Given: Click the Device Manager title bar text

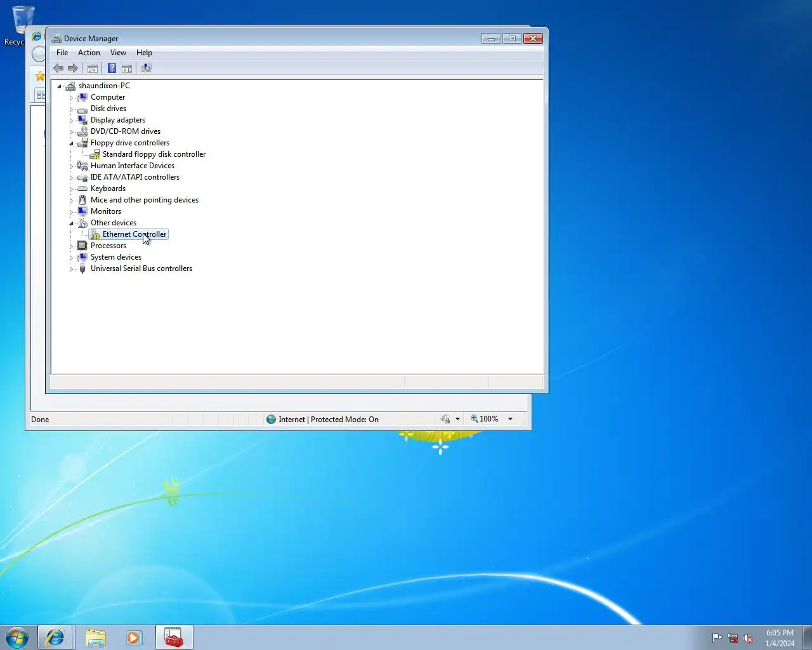Looking at the screenshot, I should (91, 39).
